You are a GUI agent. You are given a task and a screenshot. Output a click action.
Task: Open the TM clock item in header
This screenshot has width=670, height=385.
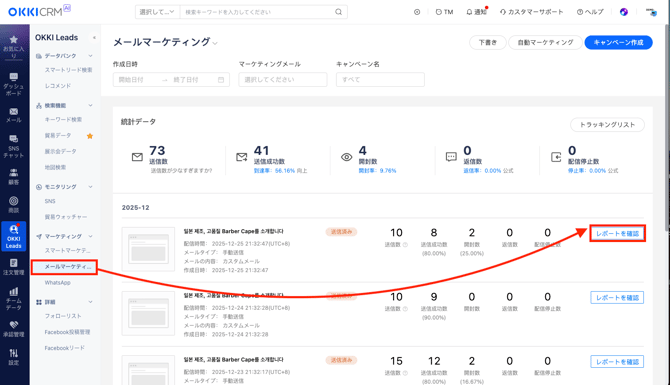coord(444,12)
